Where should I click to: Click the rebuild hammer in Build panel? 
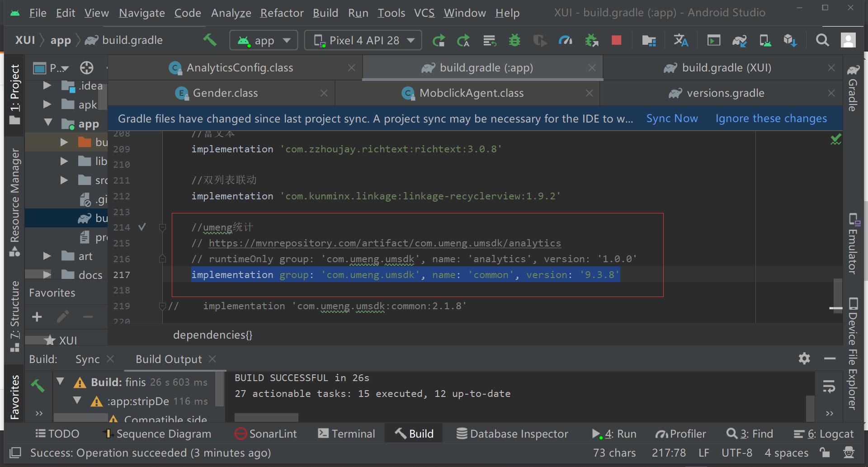click(x=38, y=385)
